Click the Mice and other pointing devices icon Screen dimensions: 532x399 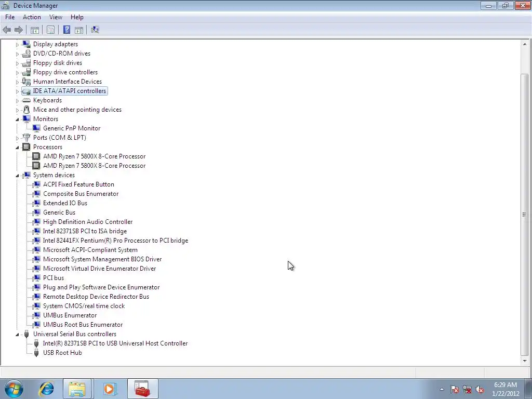(26, 110)
